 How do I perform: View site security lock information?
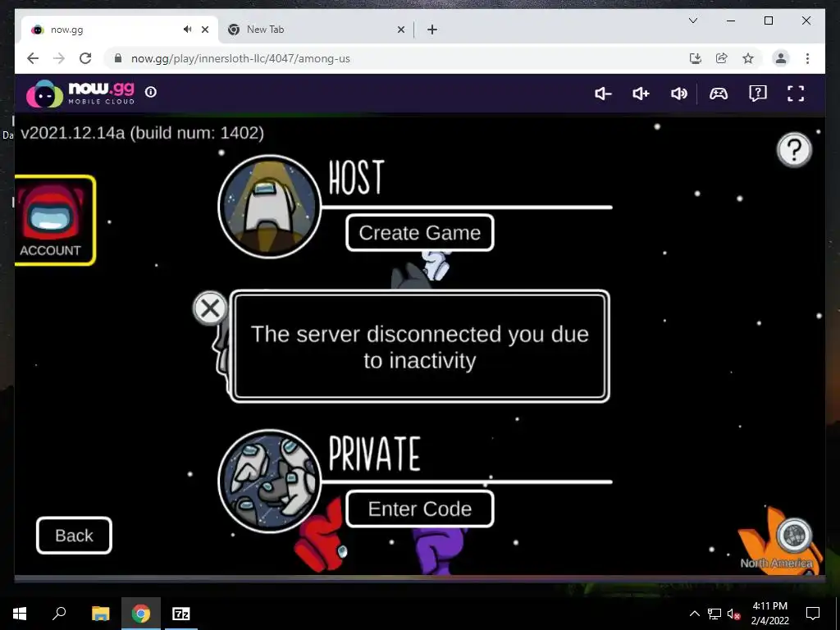[118, 58]
